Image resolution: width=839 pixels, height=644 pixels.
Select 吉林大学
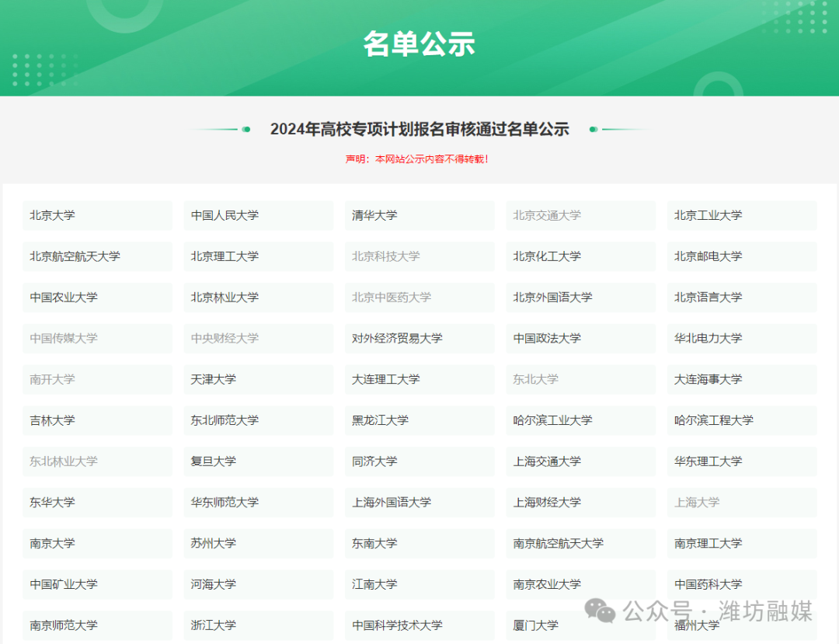pos(97,420)
